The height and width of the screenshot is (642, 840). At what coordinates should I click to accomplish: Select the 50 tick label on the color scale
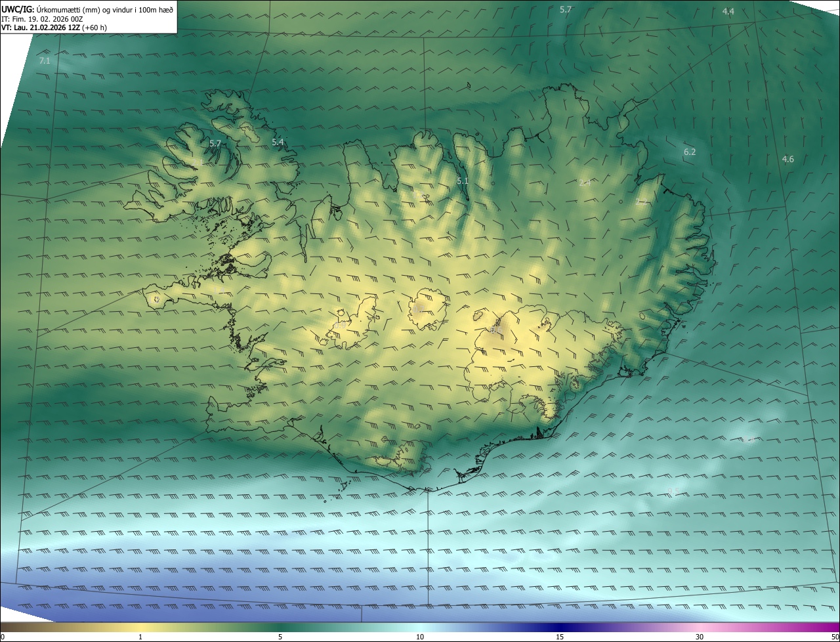835,637
